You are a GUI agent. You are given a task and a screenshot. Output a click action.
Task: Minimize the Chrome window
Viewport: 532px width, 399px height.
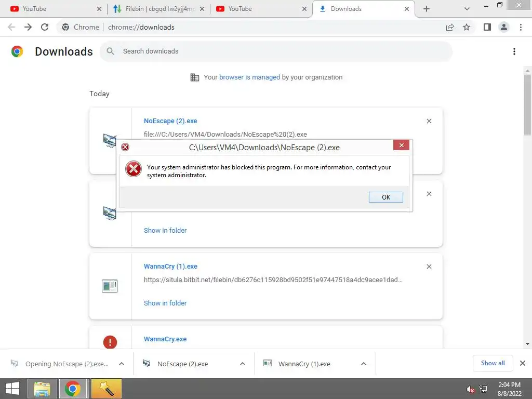click(x=486, y=5)
